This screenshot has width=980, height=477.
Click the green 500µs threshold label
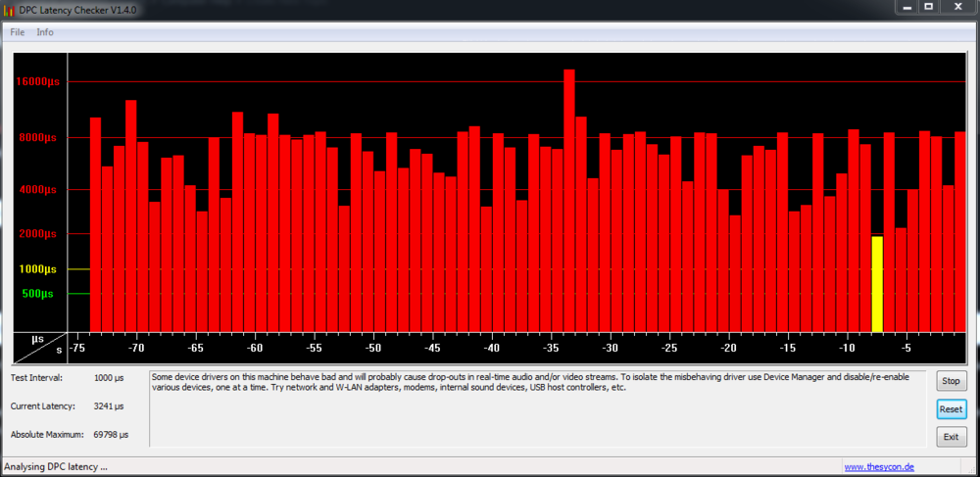[37, 294]
